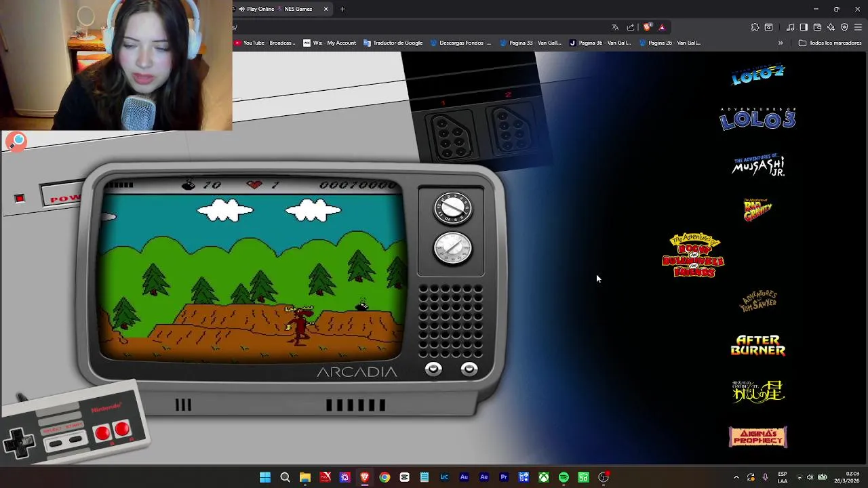
Task: Open a new browser tab
Action: pos(342,9)
